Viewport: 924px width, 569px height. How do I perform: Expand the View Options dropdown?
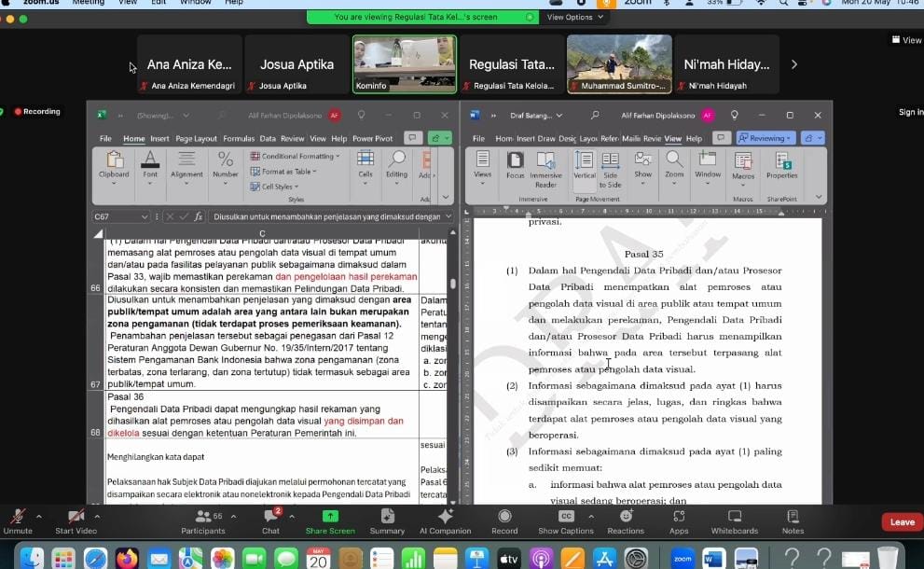coord(574,17)
